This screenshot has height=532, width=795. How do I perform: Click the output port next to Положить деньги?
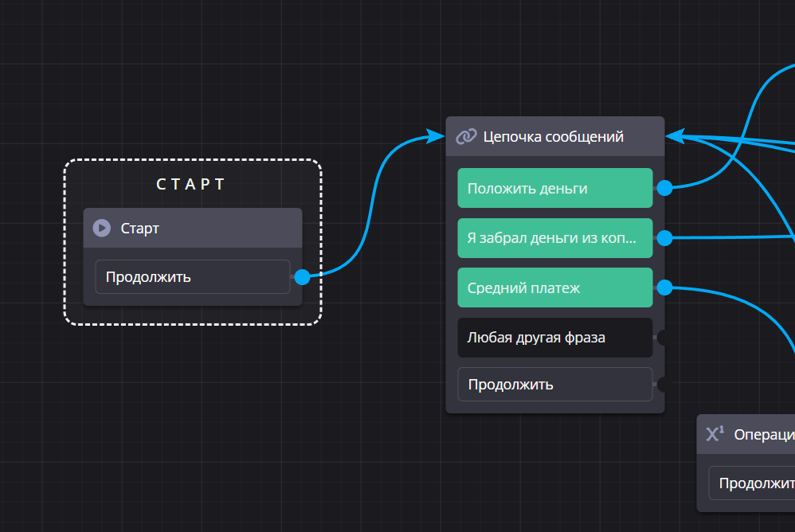pos(664,188)
